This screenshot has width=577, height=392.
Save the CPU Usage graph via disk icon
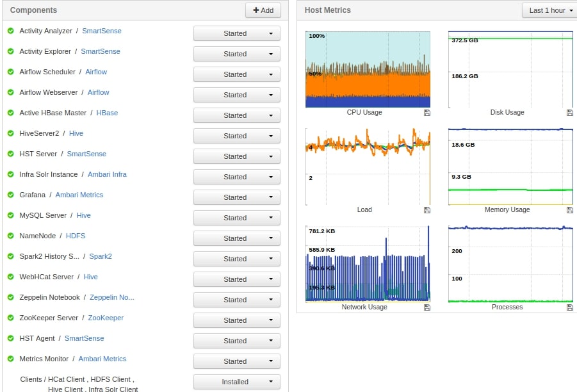(x=427, y=113)
